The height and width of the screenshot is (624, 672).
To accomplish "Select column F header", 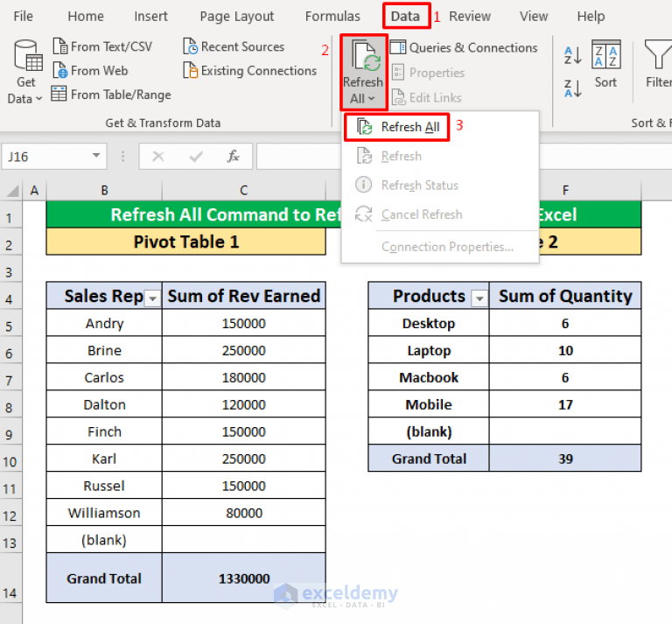I will coord(565,190).
